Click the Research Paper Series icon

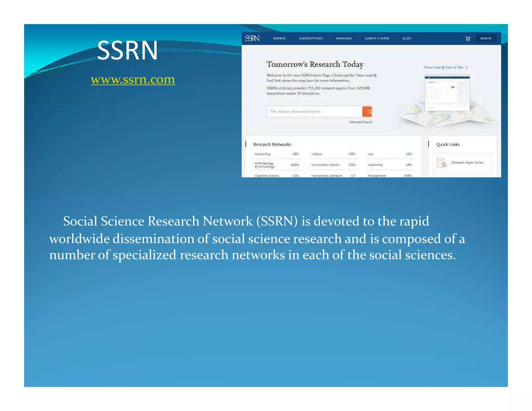click(442, 163)
